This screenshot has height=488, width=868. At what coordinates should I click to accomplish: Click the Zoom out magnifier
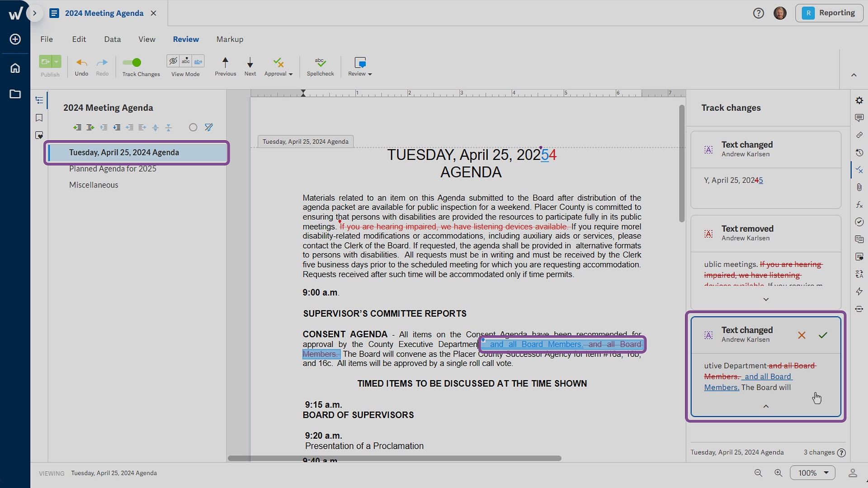point(758,473)
